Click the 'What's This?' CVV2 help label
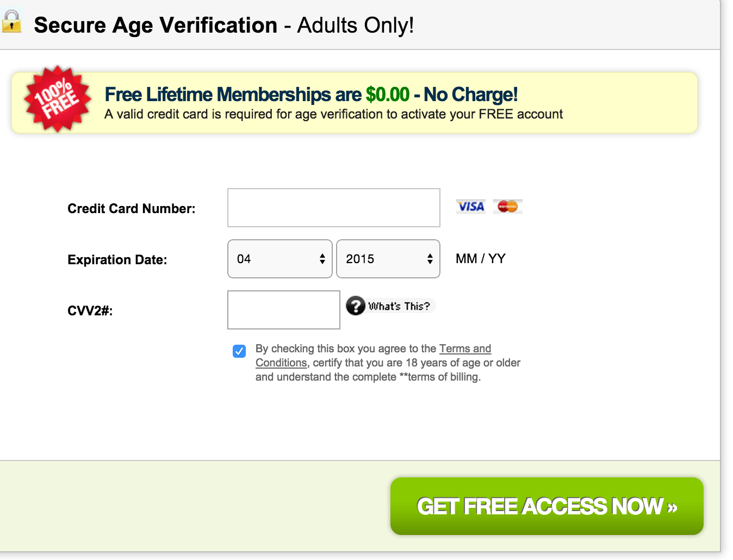This screenshot has height=560, width=733. pos(399,306)
